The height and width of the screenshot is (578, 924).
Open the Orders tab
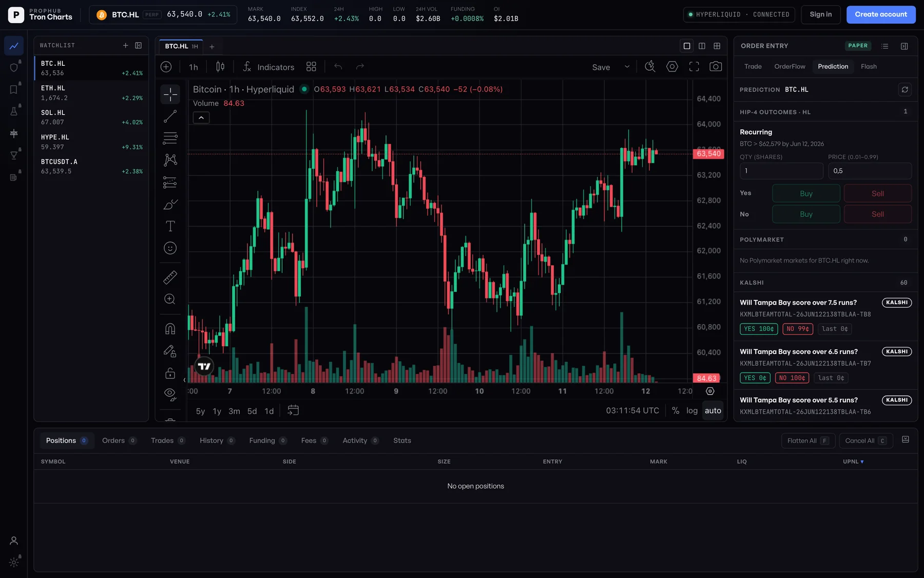click(x=119, y=440)
